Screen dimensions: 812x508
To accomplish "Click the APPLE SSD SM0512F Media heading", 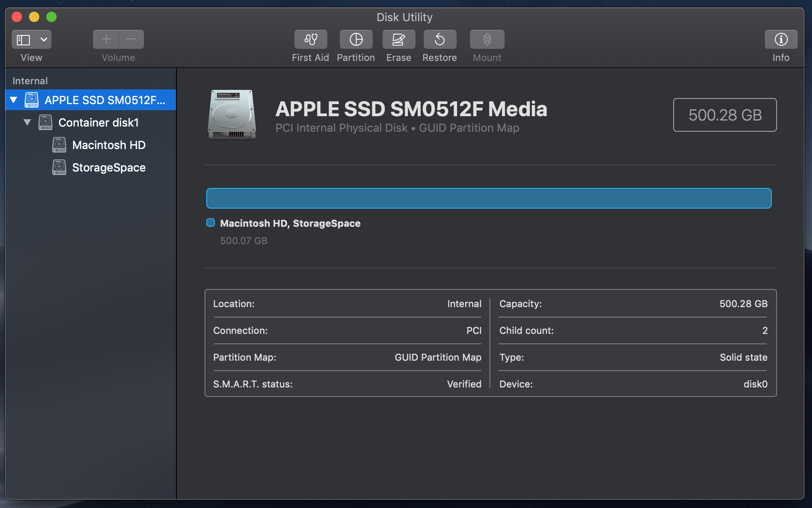I will click(x=411, y=109).
